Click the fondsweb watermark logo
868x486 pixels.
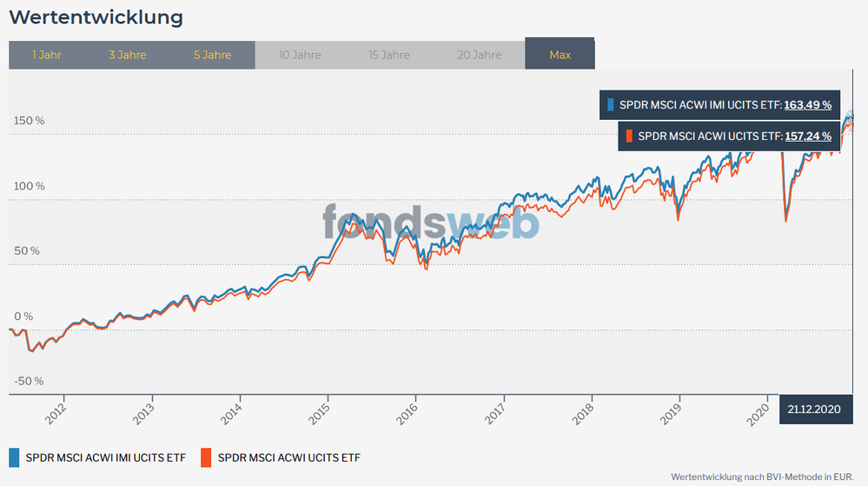click(x=431, y=222)
